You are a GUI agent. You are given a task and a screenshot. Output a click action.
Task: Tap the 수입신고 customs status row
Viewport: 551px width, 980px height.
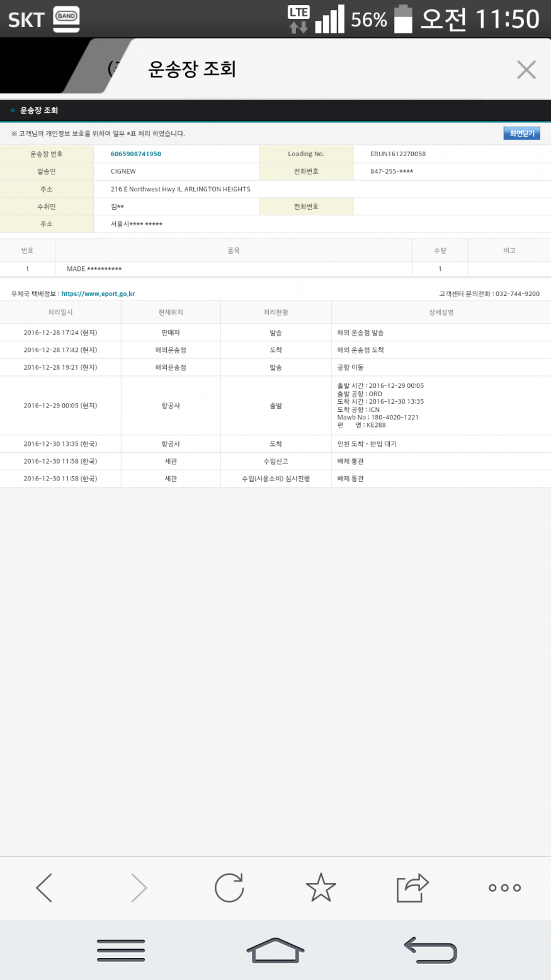(275, 461)
